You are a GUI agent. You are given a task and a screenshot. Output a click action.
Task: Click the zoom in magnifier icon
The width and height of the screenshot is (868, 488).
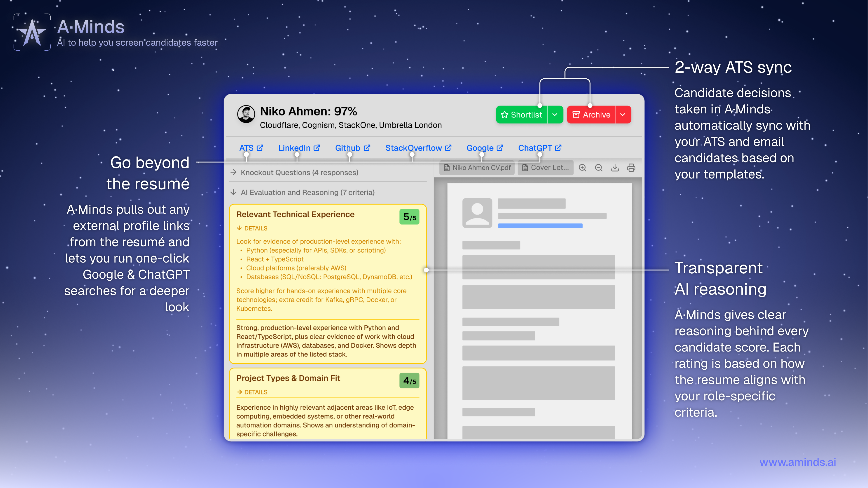click(x=582, y=168)
